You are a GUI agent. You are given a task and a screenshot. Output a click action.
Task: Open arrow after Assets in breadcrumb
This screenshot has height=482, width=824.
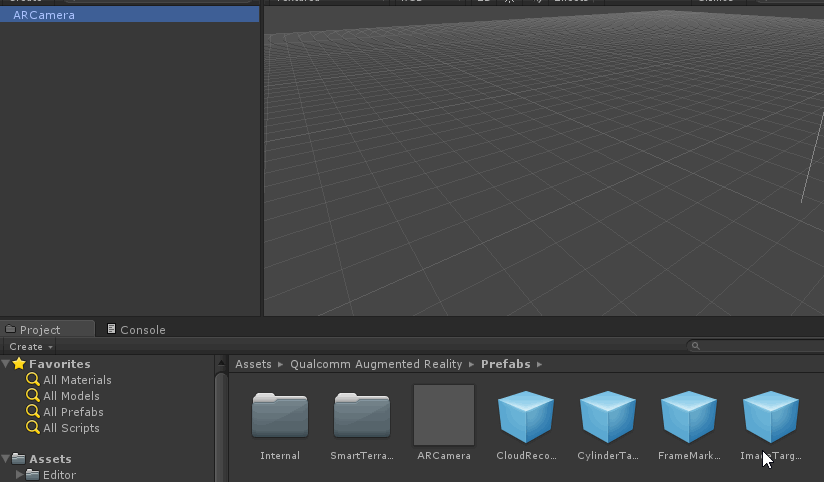[x=281, y=364]
